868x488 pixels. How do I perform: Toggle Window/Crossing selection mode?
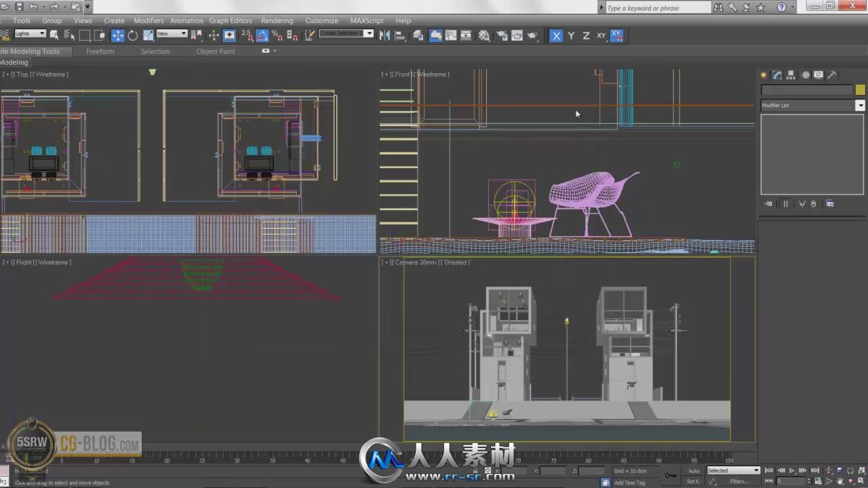100,35
